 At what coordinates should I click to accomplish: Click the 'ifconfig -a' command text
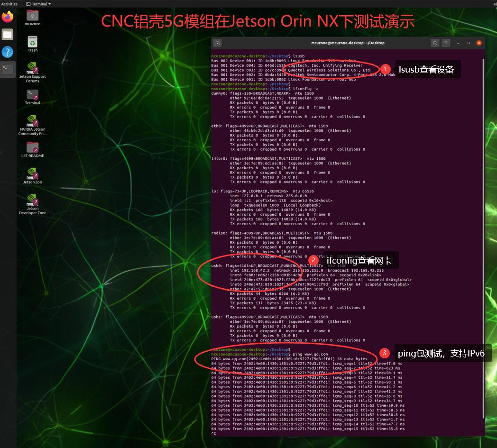(x=305, y=89)
